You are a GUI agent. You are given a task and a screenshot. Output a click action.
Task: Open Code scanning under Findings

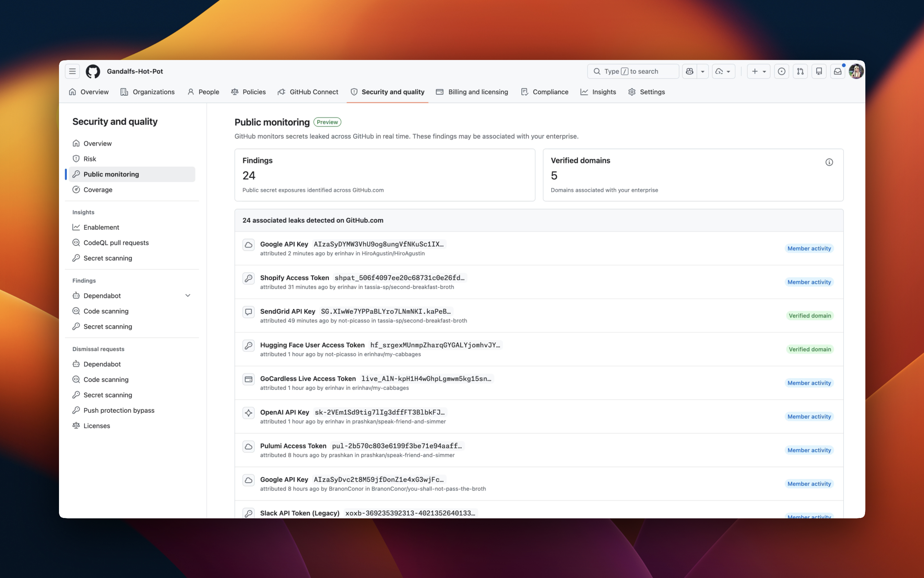(x=132, y=311)
